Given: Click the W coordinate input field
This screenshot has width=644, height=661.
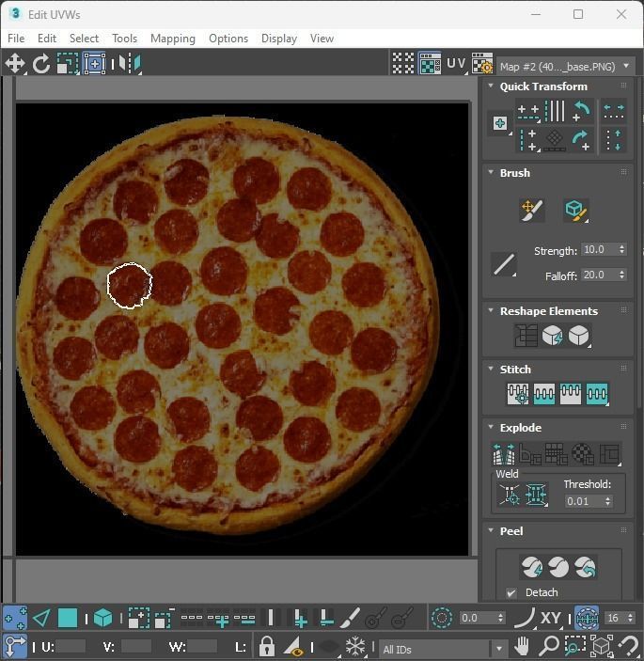Looking at the screenshot, I should tap(202, 646).
